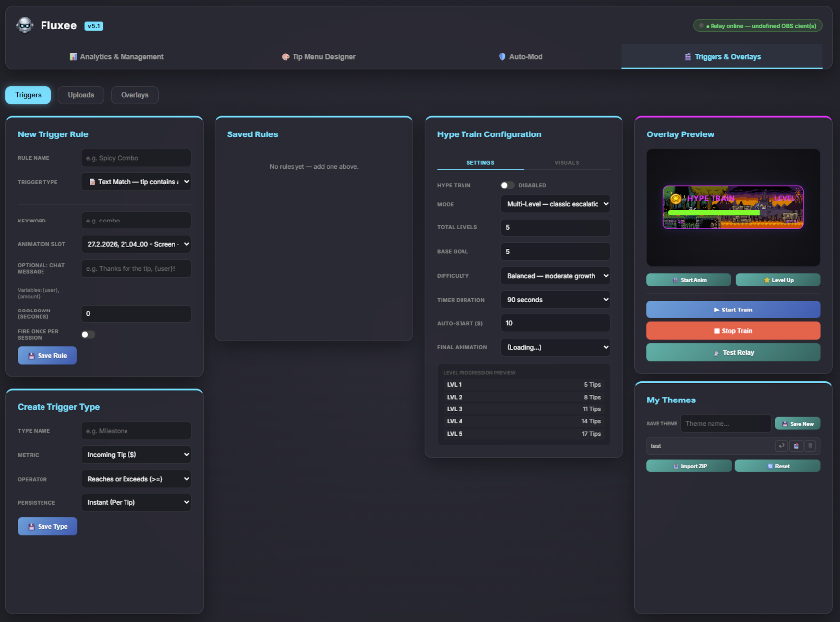Screen dimensions: 840x622
Task: Expand the Animation Slot dropdown
Action: (136, 244)
